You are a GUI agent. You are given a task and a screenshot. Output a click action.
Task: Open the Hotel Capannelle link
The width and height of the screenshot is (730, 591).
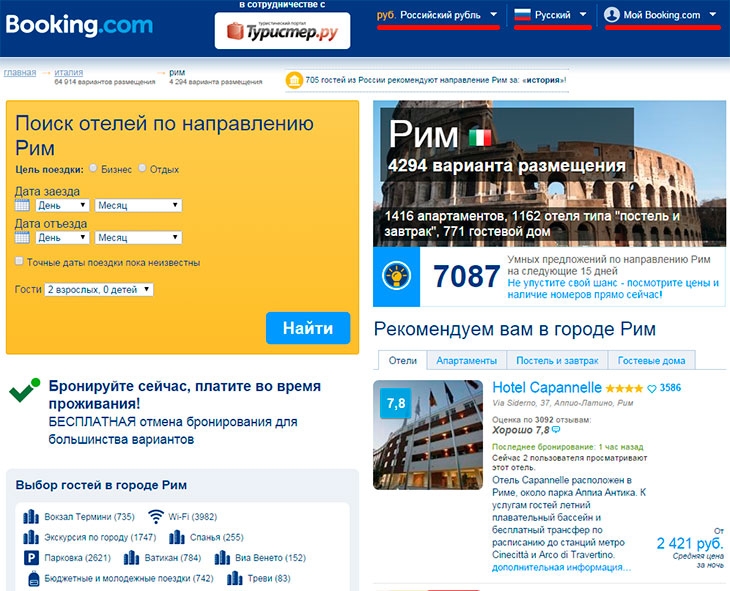coord(547,387)
